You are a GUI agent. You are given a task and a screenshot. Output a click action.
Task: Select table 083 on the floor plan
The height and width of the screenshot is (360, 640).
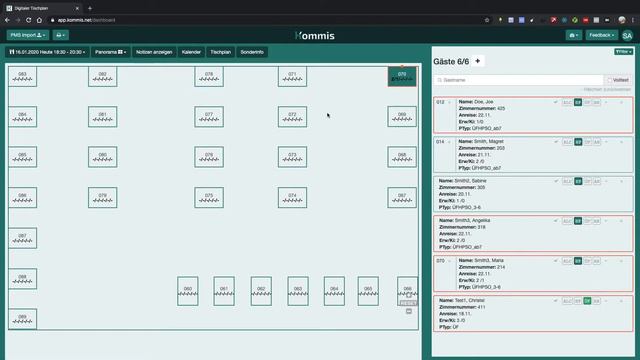coord(22,76)
